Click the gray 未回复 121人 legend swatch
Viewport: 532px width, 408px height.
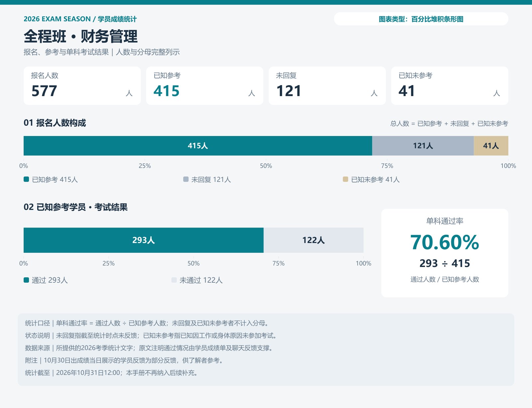[186, 179]
